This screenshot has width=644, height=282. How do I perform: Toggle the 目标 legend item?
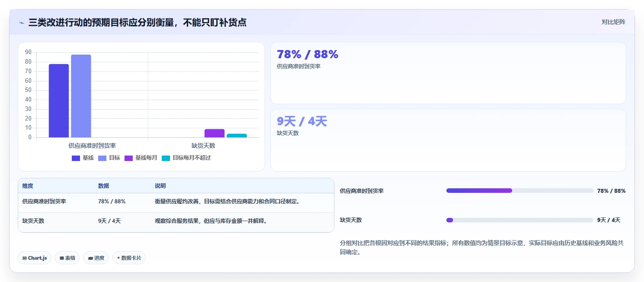[x=109, y=158]
